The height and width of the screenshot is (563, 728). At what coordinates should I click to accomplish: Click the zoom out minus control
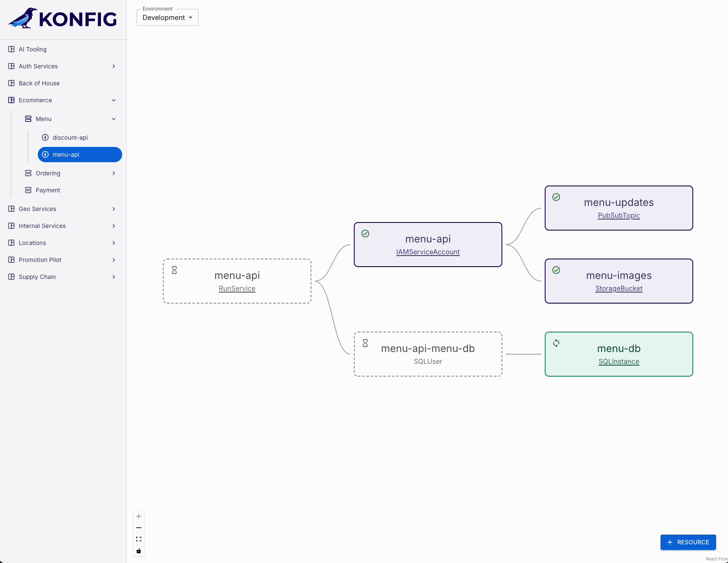[139, 528]
